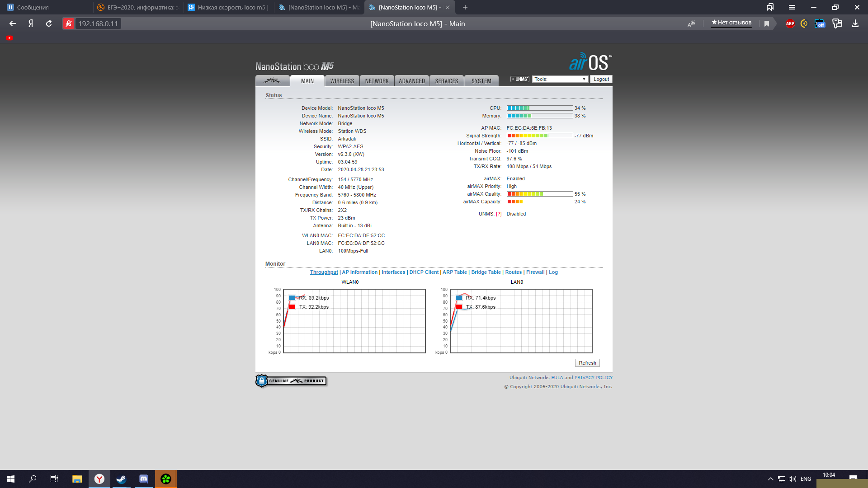Open a new browser tab
Viewport: 868px width, 488px height.
(465, 7)
